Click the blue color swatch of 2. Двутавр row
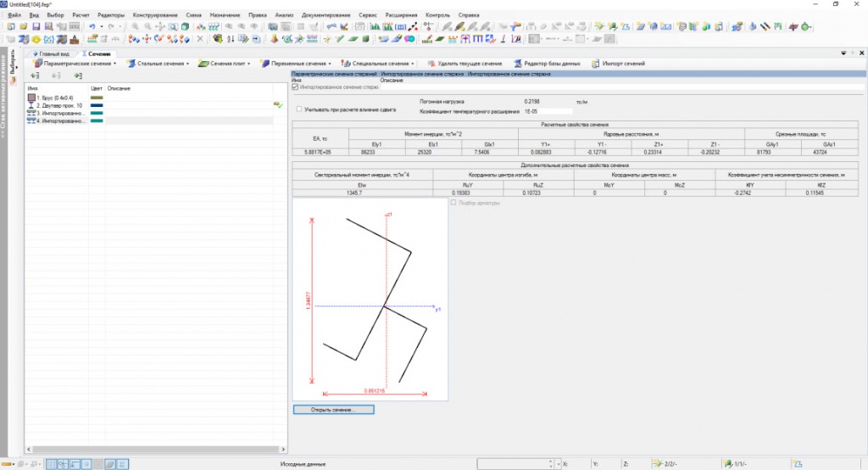Image resolution: width=868 pixels, height=470 pixels. pos(97,105)
